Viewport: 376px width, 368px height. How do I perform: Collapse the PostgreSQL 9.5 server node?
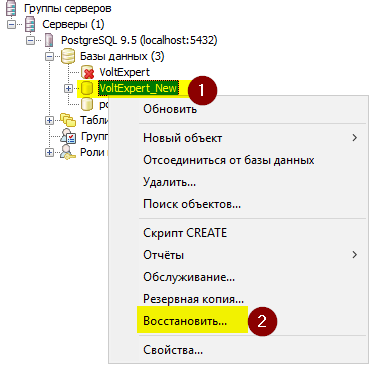30,40
